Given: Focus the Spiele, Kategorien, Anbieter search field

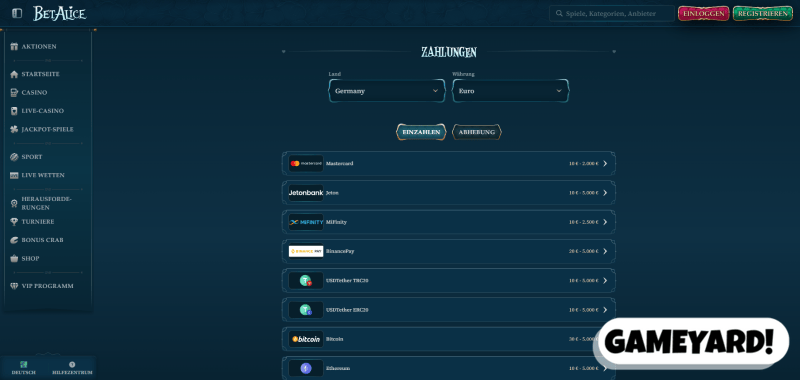Looking at the screenshot, I should point(612,13).
